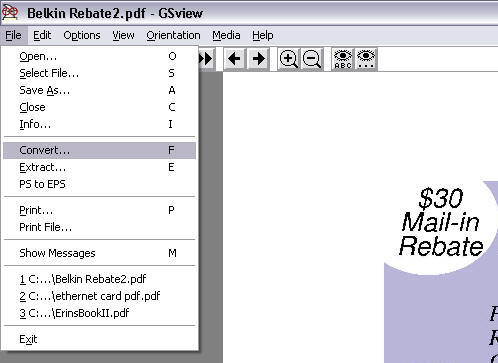Viewport: 498px width, 363px height.
Task: Open the Edit menu
Action: point(42,35)
